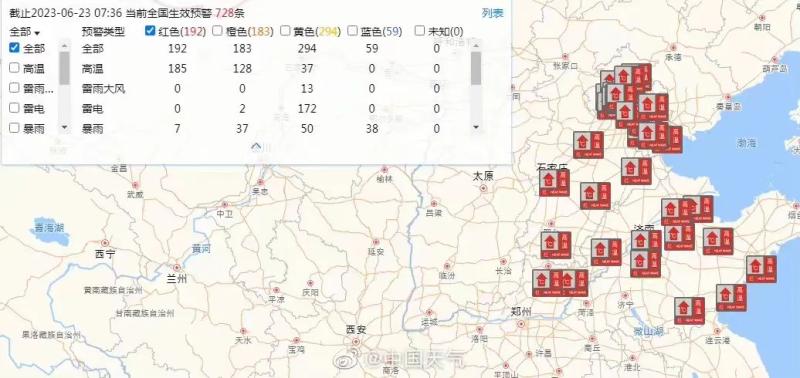Click the 榆林 city marker
The image size is (800, 378).
pos(385,170)
